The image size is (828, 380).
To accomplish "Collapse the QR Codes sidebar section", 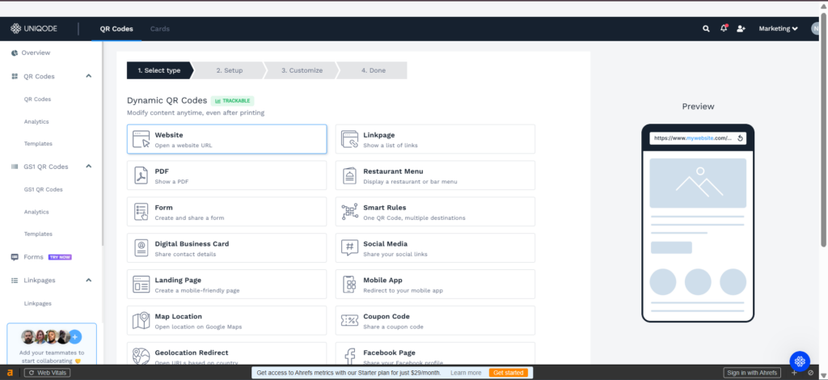I will (x=89, y=76).
